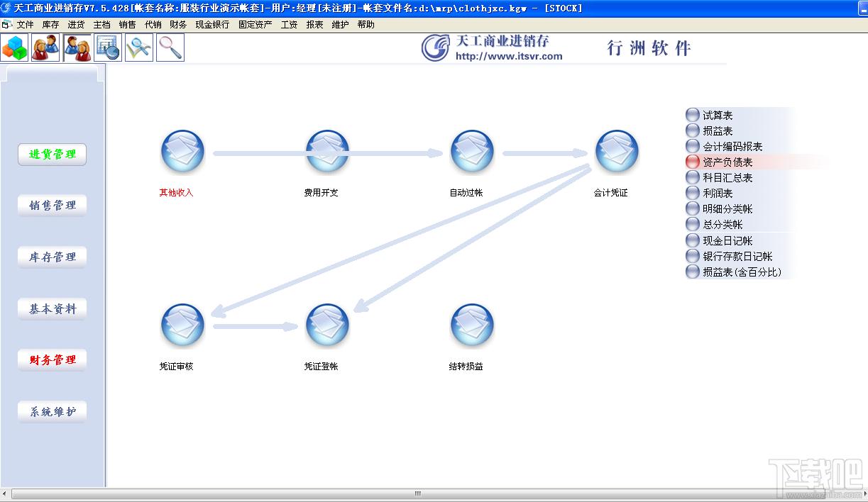
Task: Click the plain magnifying glass toolbar icon
Action: 170,48
